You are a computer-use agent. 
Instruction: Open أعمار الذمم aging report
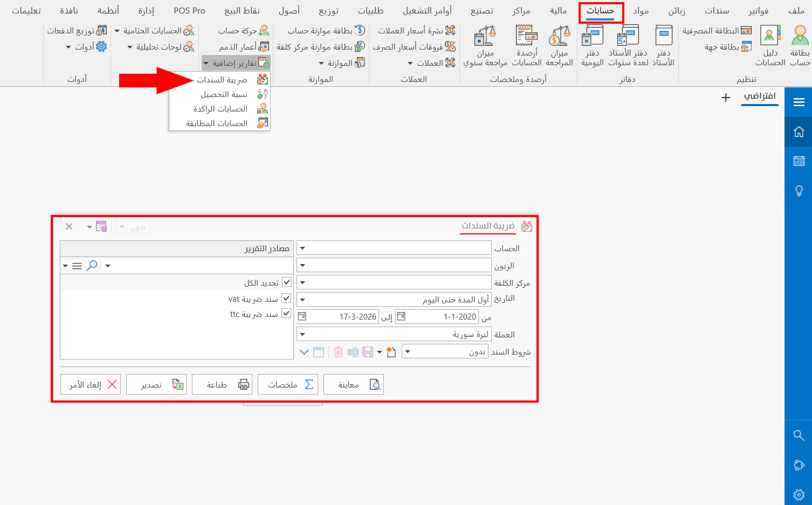point(244,47)
